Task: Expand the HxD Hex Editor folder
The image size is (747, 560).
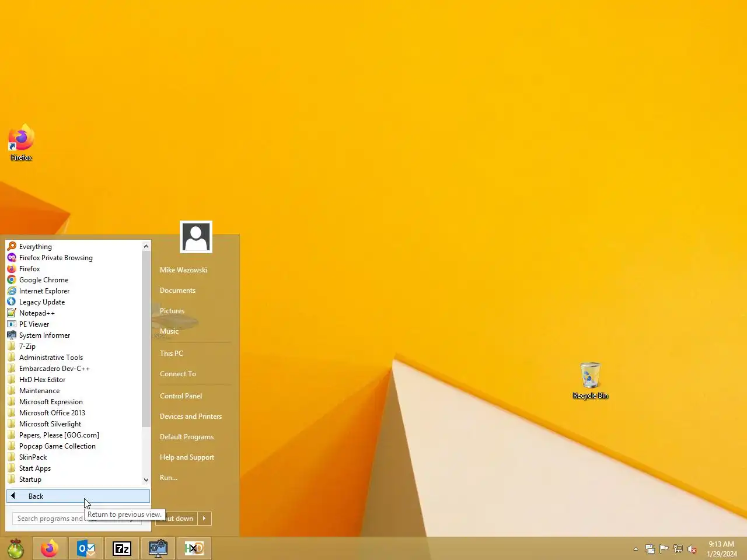Action: point(74,380)
